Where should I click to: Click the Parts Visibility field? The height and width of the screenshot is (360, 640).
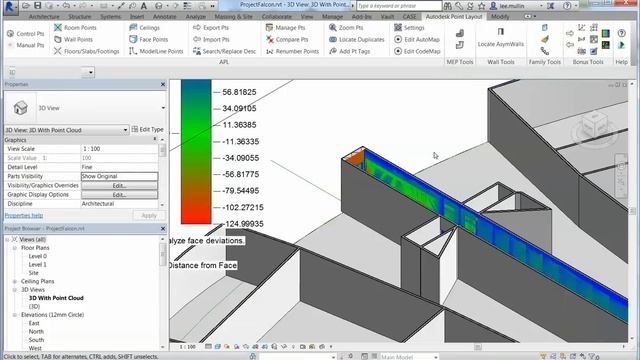coord(119,176)
